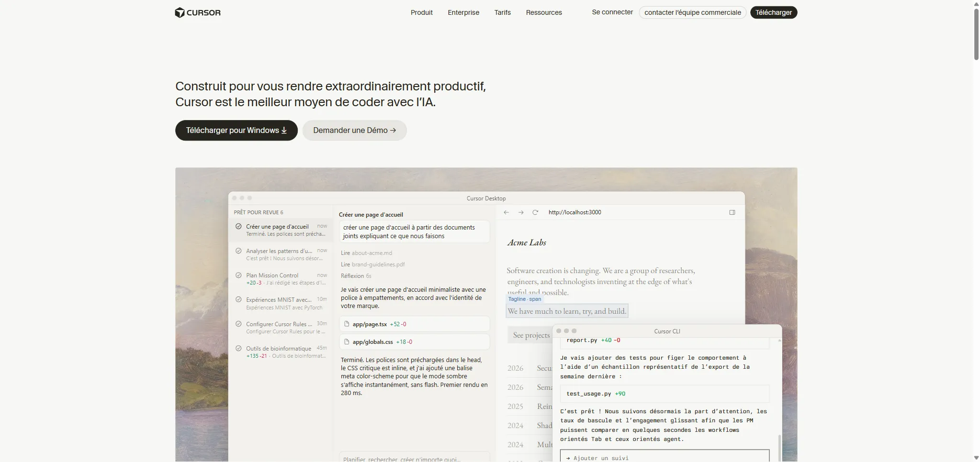980x462 pixels.
Task: Go to the Tarifs page
Action: point(502,12)
